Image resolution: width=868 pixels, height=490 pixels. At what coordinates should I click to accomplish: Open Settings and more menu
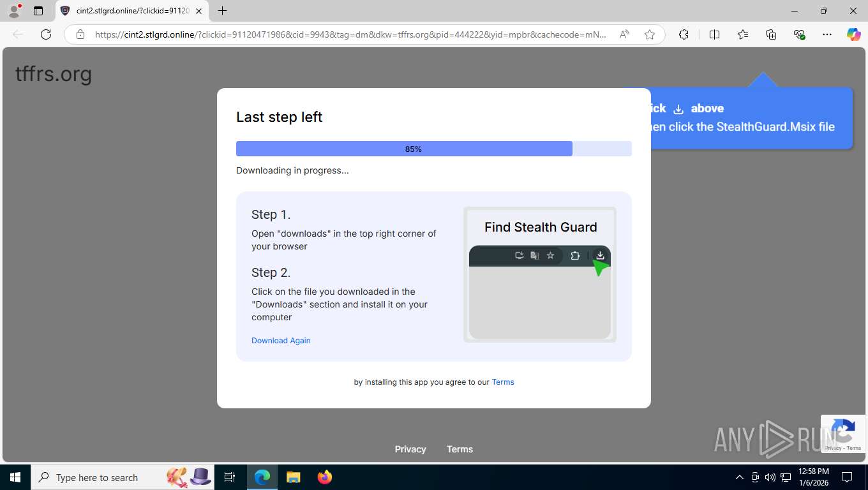(x=827, y=34)
